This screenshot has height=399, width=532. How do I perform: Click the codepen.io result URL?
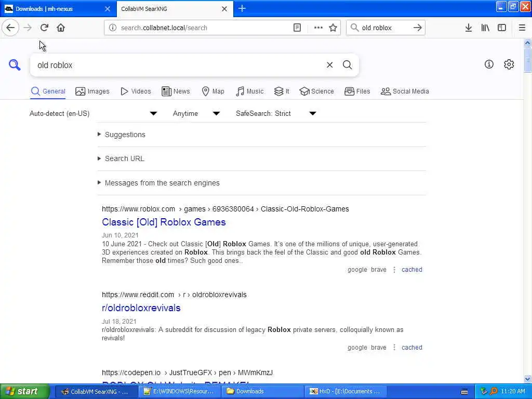187,373
